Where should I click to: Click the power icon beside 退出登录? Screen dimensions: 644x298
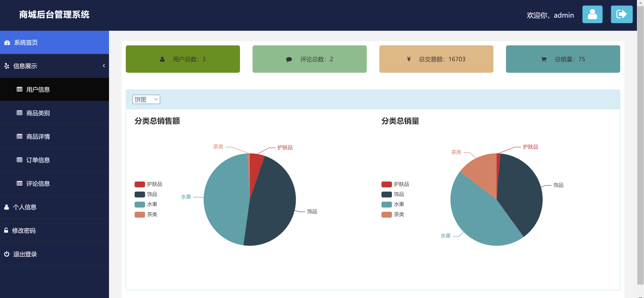[x=6, y=254]
